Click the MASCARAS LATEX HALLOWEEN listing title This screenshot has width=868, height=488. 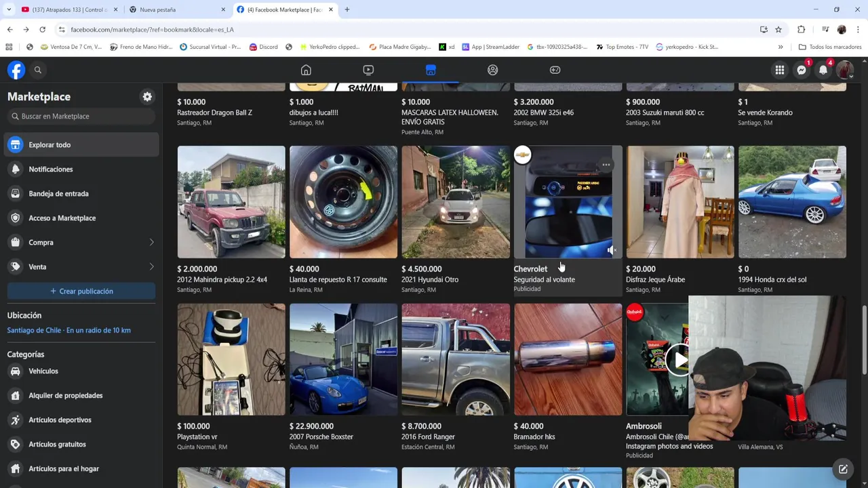tap(450, 117)
